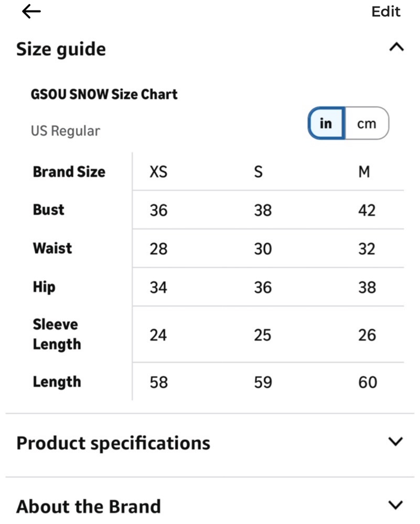Click the Size guide heading
This screenshot has width=420, height=524.
point(61,49)
